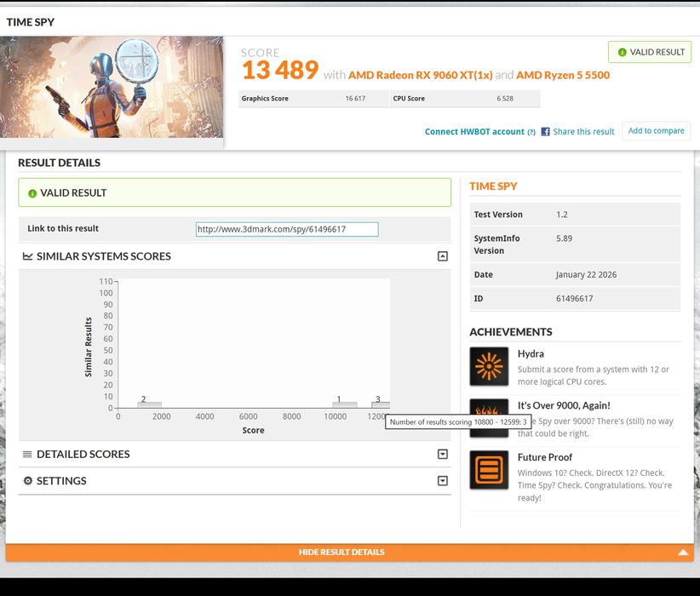Click the SystemInfo Version value 5.89
Image resolution: width=700 pixels, height=596 pixels.
click(564, 238)
